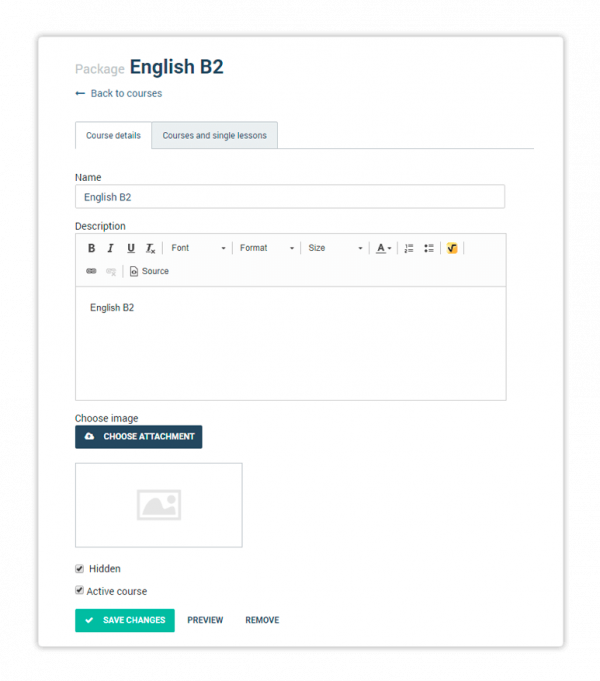Open the Size dropdown
Screen dimensions: 600x681
click(x=335, y=248)
